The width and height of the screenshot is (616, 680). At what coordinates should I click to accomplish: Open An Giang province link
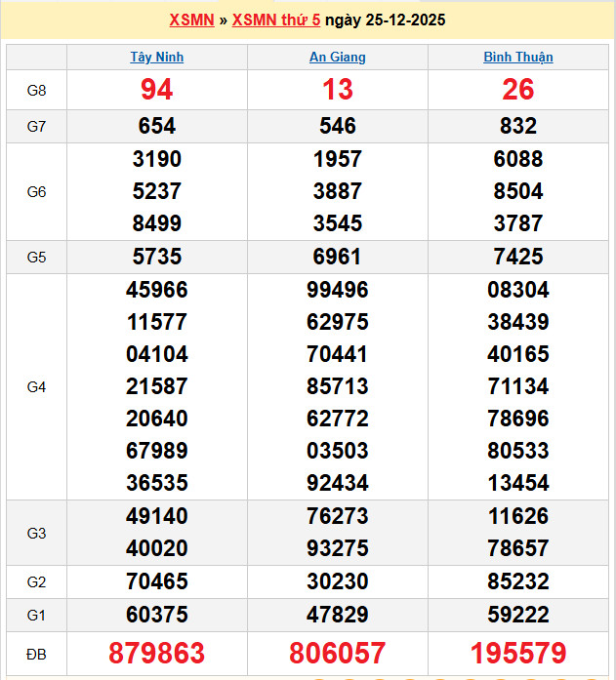point(337,57)
